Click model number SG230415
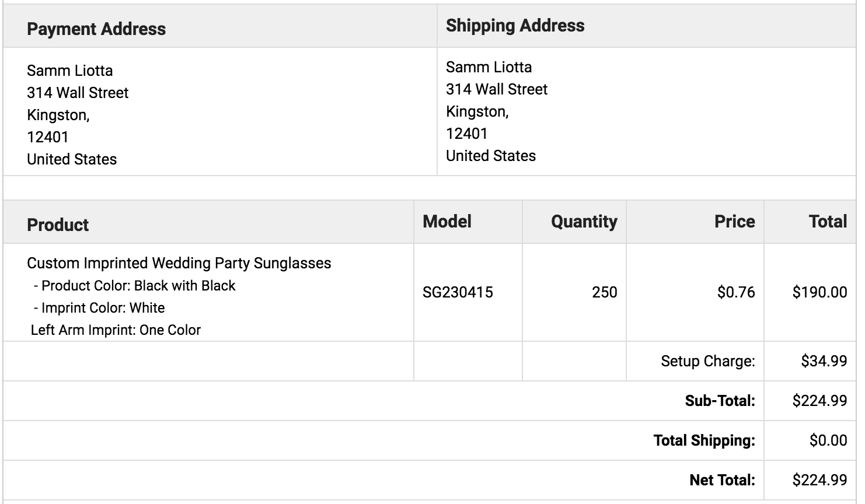 pos(458,292)
